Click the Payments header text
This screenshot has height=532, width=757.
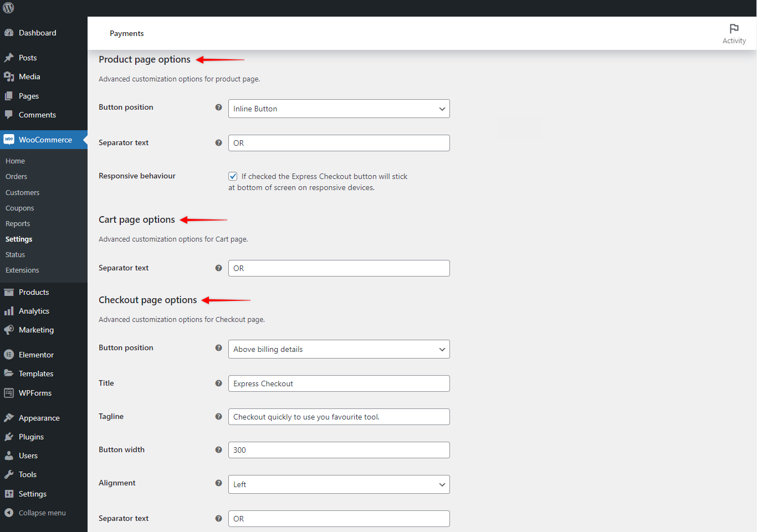(x=127, y=33)
